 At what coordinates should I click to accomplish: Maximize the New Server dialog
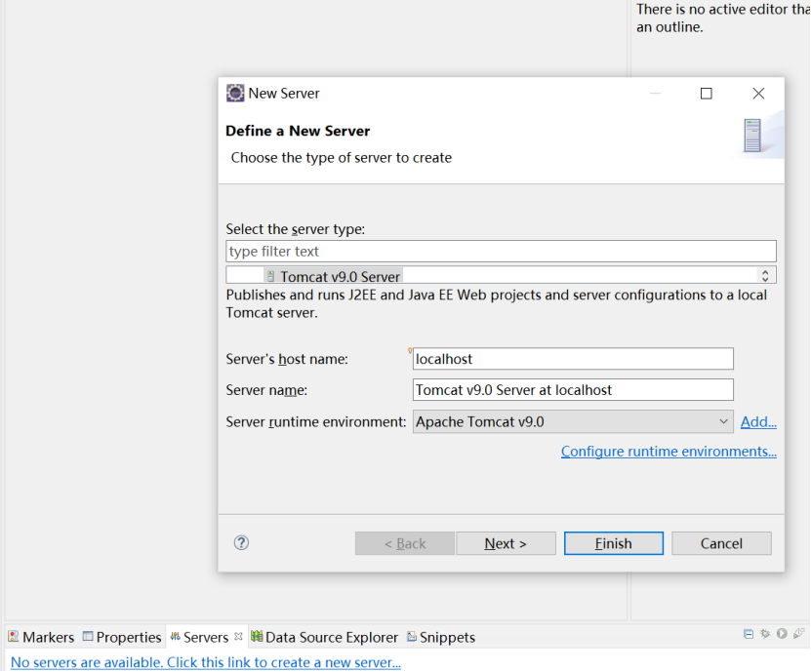click(706, 94)
